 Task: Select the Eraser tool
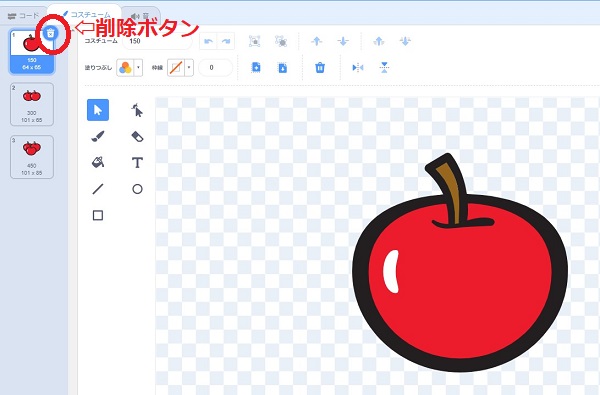(x=137, y=137)
